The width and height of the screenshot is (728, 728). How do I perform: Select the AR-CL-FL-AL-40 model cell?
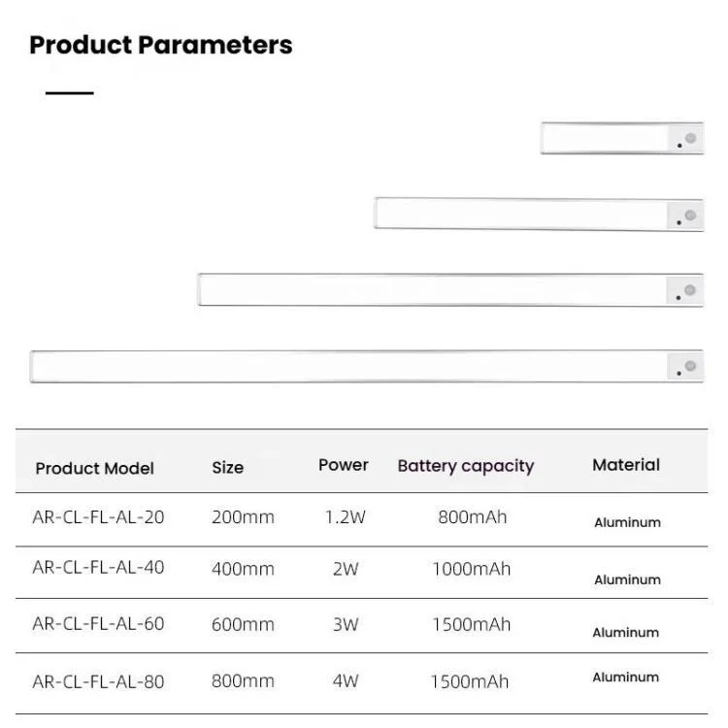point(98,568)
